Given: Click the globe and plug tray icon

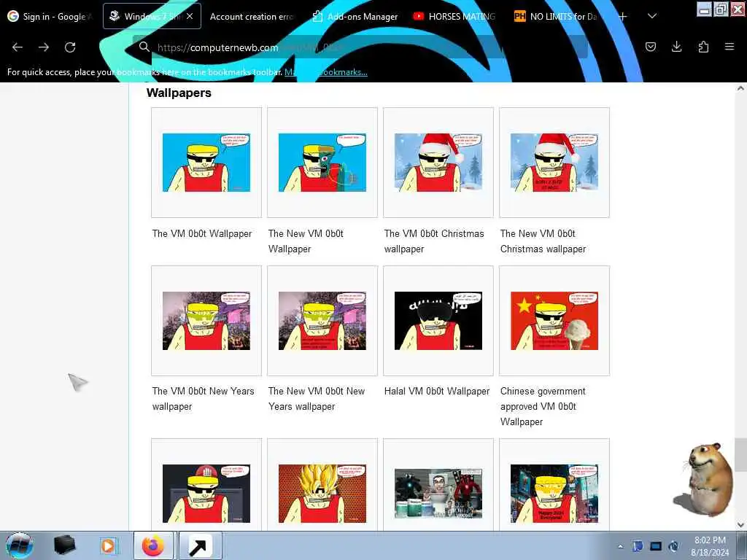Looking at the screenshot, I should click(x=673, y=546).
